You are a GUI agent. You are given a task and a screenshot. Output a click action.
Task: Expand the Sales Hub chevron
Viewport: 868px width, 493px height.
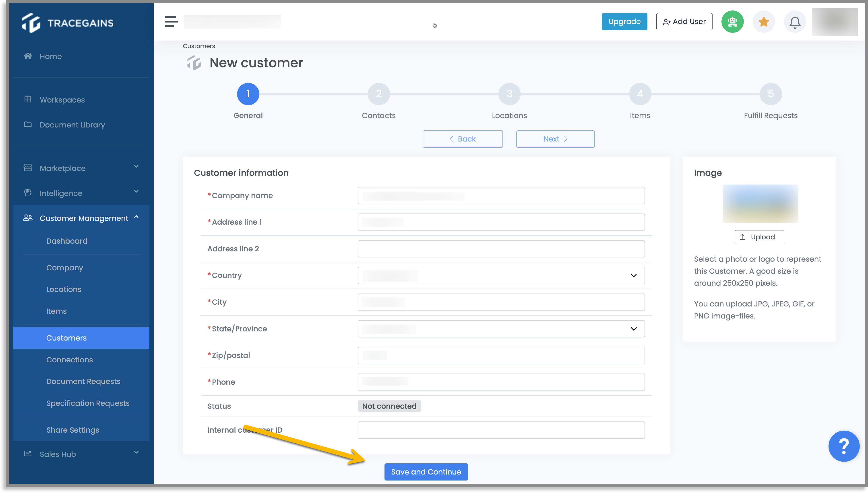point(136,452)
